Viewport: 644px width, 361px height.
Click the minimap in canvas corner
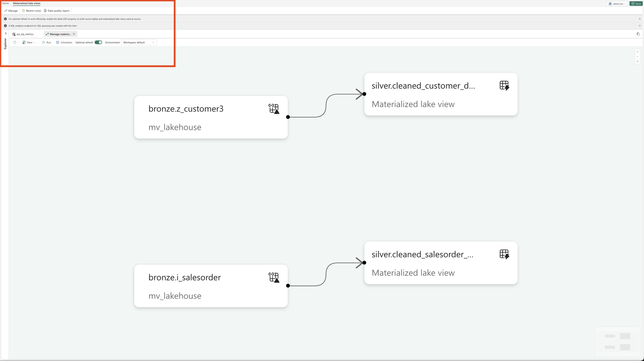[x=617, y=341]
